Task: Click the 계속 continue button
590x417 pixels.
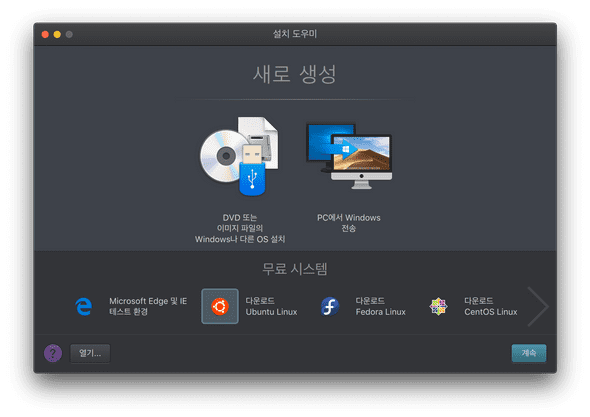Action: (529, 353)
